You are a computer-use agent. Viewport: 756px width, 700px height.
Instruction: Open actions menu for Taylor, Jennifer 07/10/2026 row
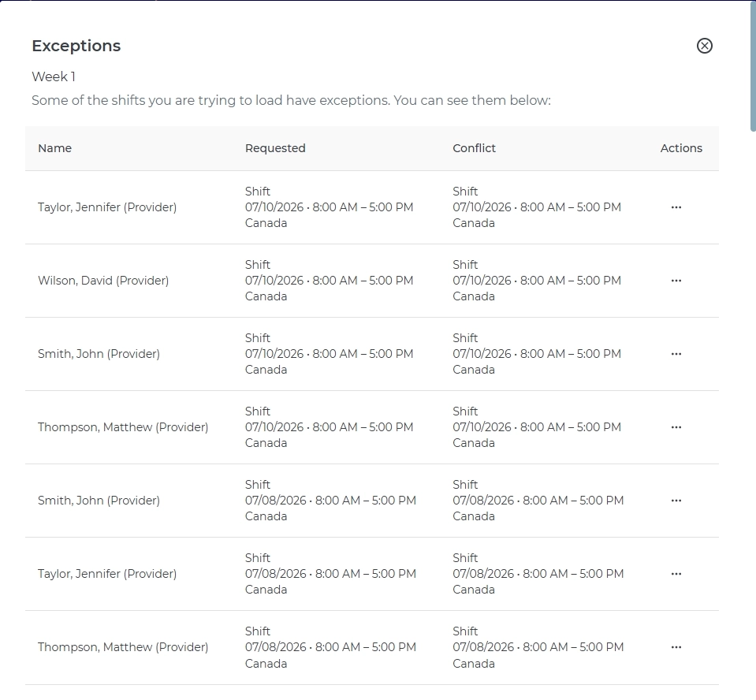click(x=676, y=207)
